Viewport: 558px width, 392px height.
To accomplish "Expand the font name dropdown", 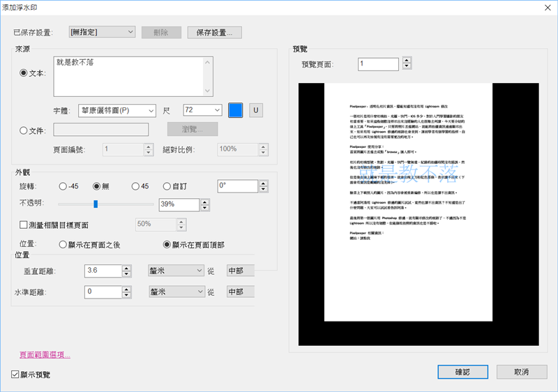I will pos(116,110).
